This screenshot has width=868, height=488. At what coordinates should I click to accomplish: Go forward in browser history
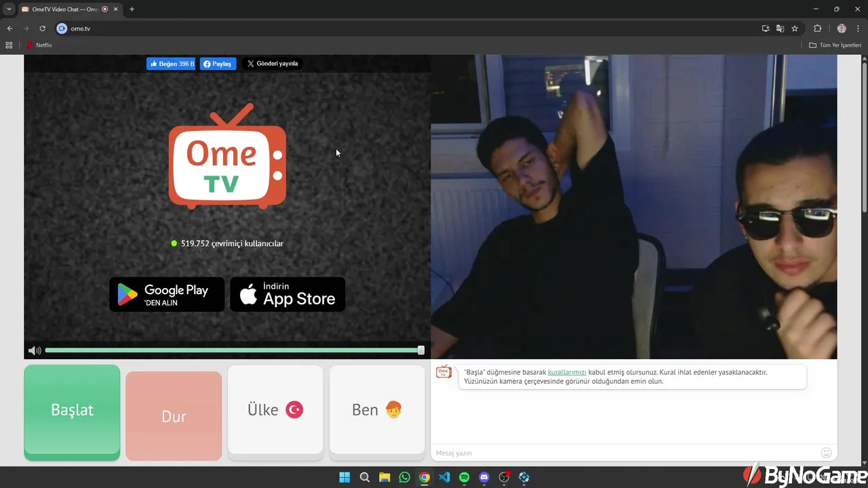26,28
